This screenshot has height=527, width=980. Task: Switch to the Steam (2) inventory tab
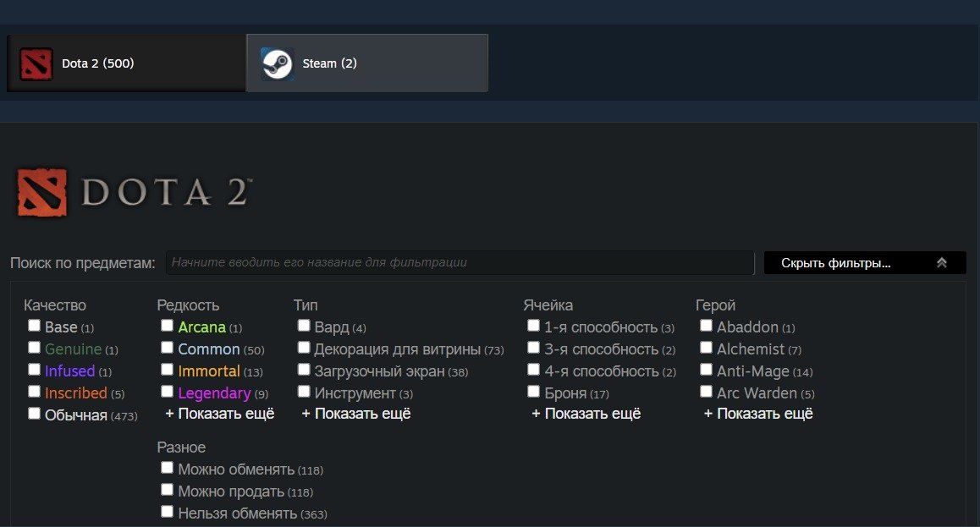[x=367, y=63]
